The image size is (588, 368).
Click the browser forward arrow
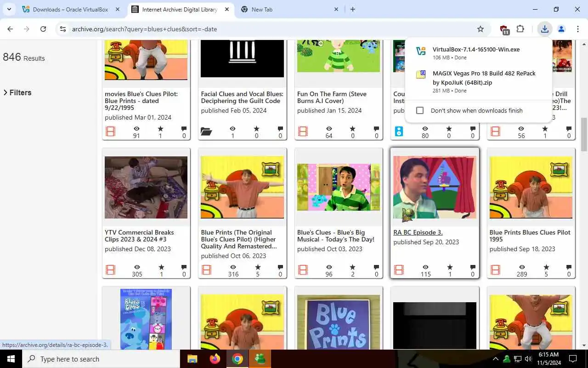27,29
